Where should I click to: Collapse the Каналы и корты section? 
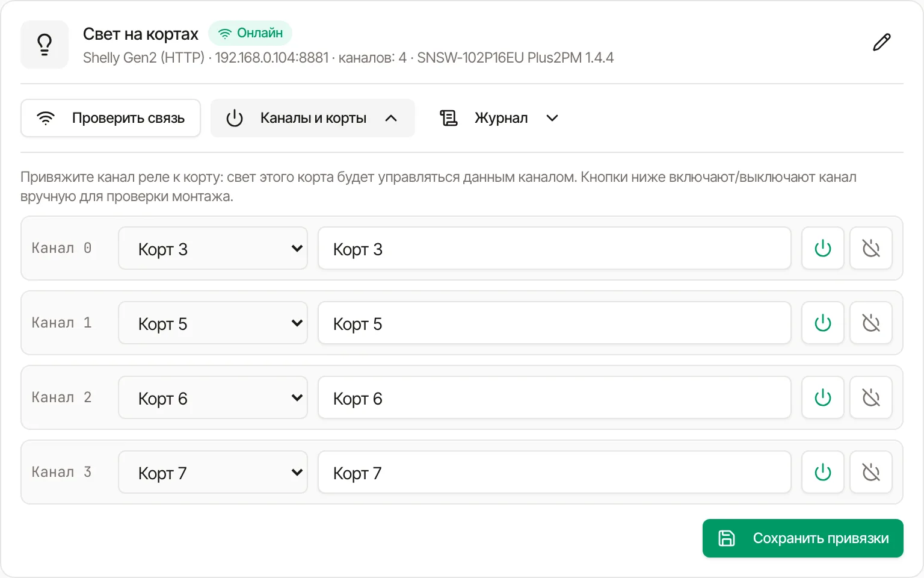pos(313,118)
